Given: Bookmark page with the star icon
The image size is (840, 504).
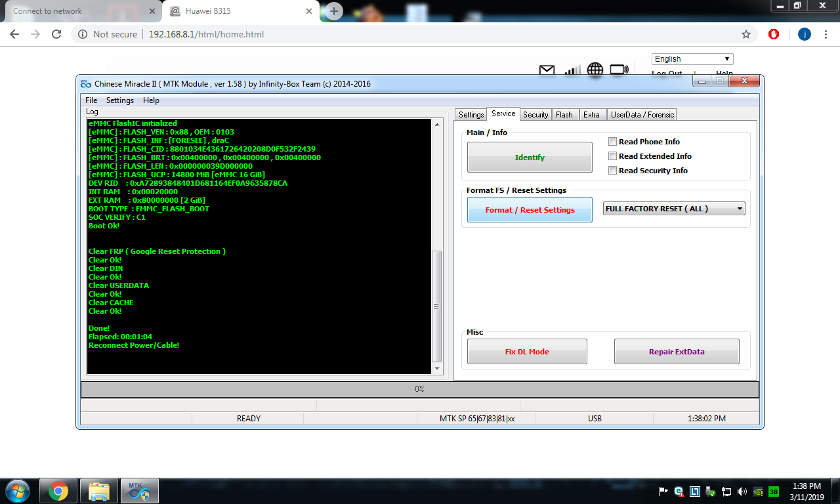Looking at the screenshot, I should coord(746,34).
